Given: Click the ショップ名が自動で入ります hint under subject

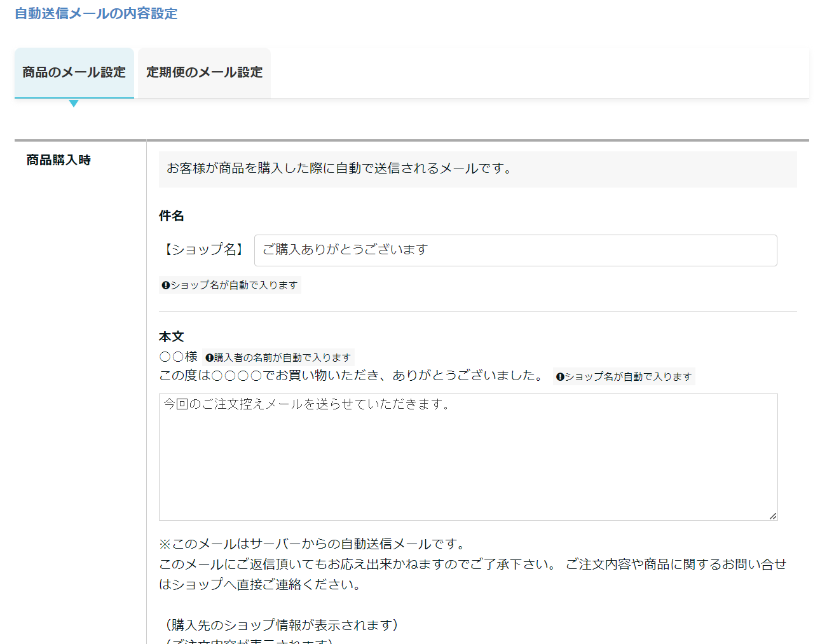Looking at the screenshot, I should point(234,285).
